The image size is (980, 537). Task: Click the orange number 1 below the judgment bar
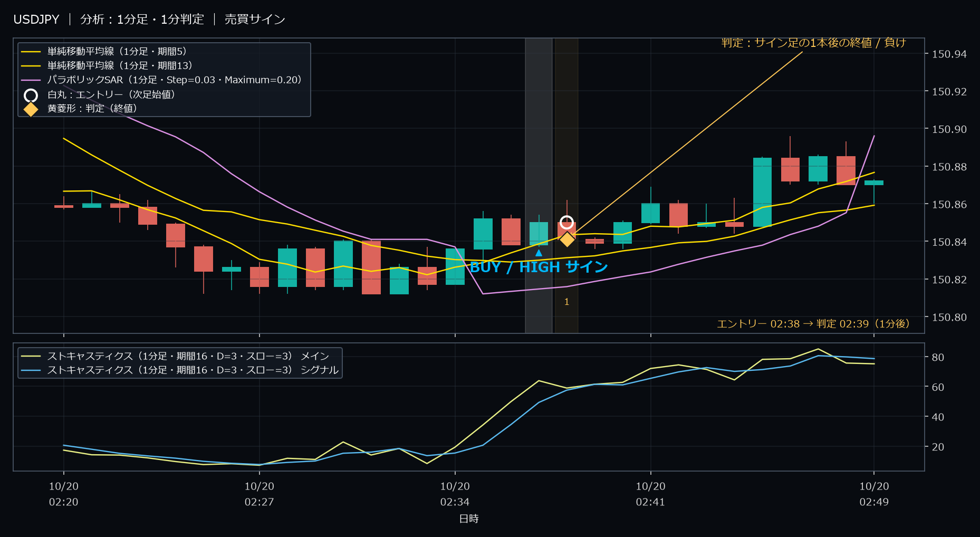566,302
